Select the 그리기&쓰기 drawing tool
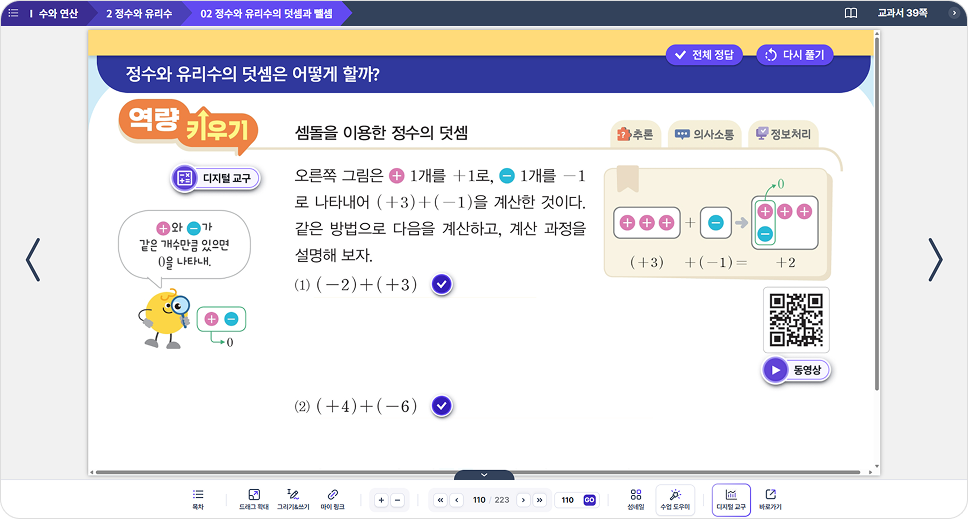Screen dimensions: 968x519 click(293, 498)
